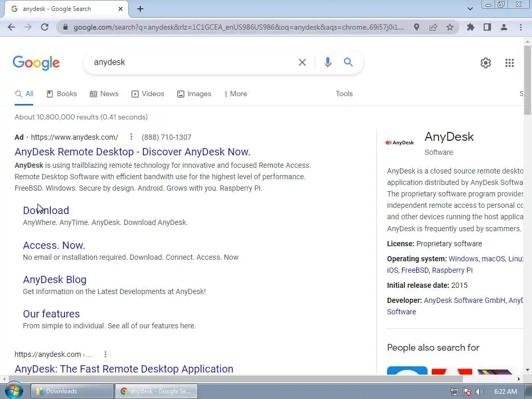The height and width of the screenshot is (399, 532).
Task: Open the Our features sitelink
Action: click(51, 314)
